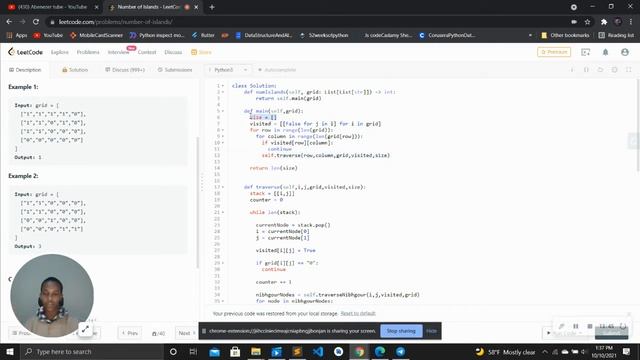Open the notifications bell
This screenshot has width=640, height=360.
[605, 52]
